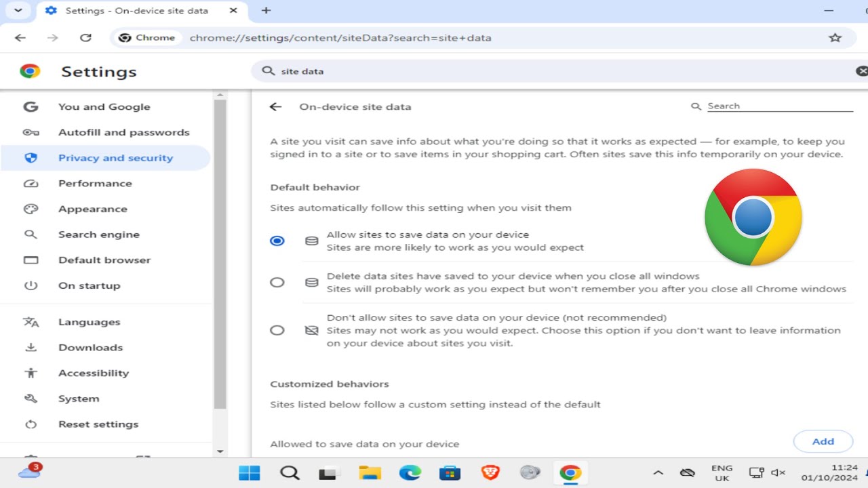Select Allow sites to save data radio
Image resolution: width=868 pixels, height=488 pixels.
tap(277, 241)
